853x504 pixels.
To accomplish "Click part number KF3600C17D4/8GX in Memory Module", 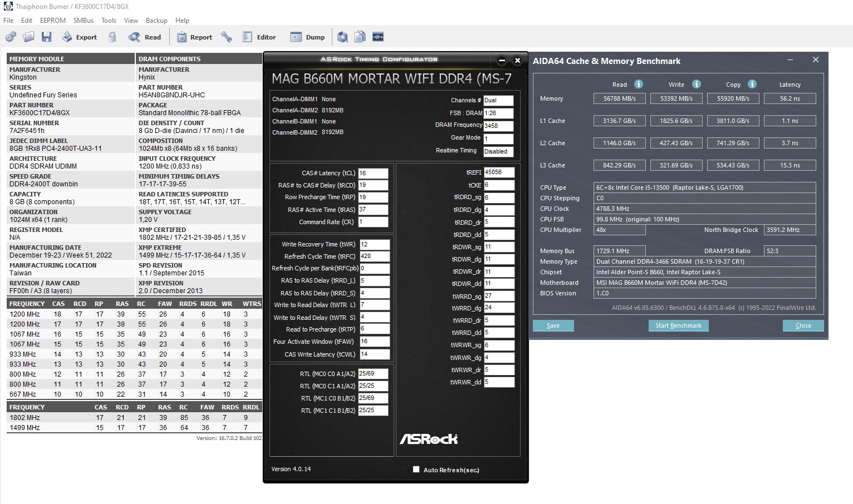I will pos(40,112).
